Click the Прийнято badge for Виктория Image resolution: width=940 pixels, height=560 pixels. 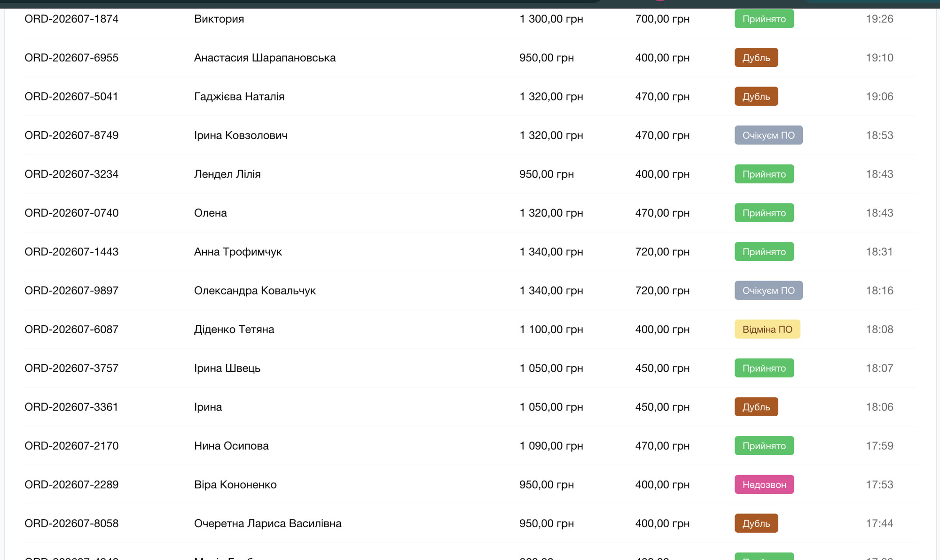click(x=764, y=19)
